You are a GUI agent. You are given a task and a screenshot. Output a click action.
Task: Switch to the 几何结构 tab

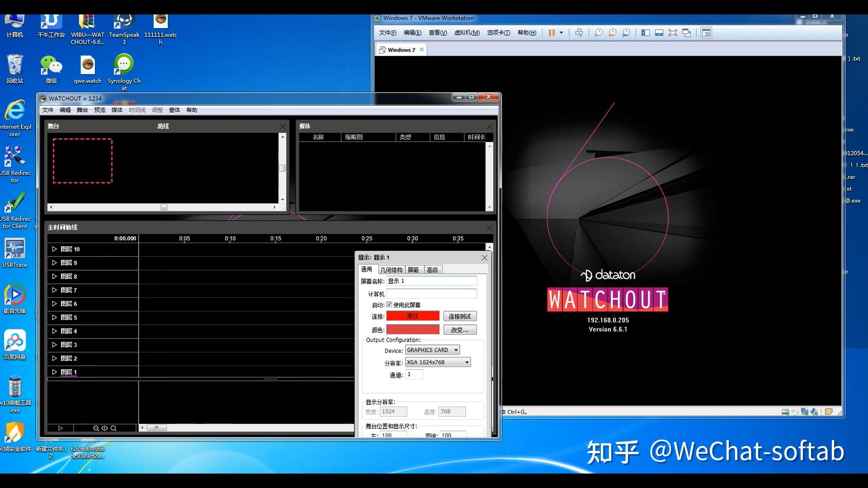point(391,270)
